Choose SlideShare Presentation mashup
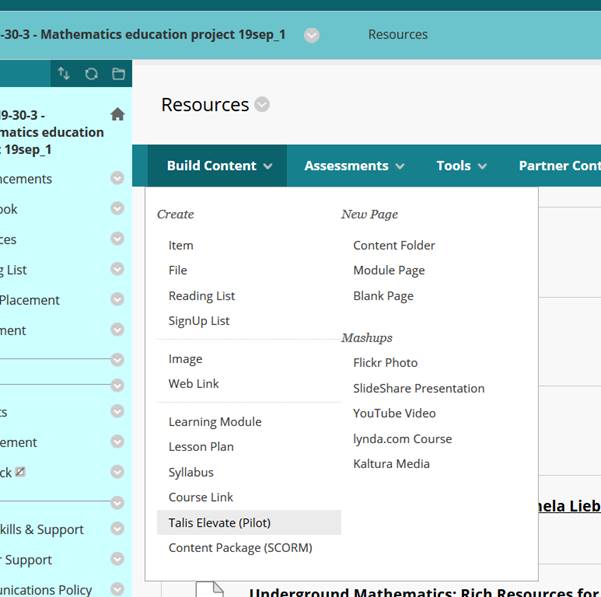 pos(419,389)
